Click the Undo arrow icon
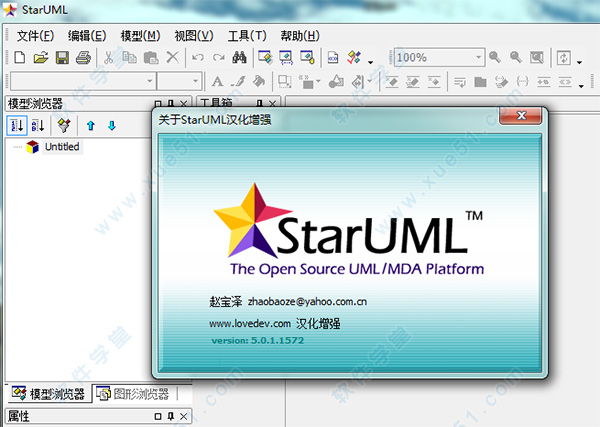The height and width of the screenshot is (427, 600). pos(197,58)
